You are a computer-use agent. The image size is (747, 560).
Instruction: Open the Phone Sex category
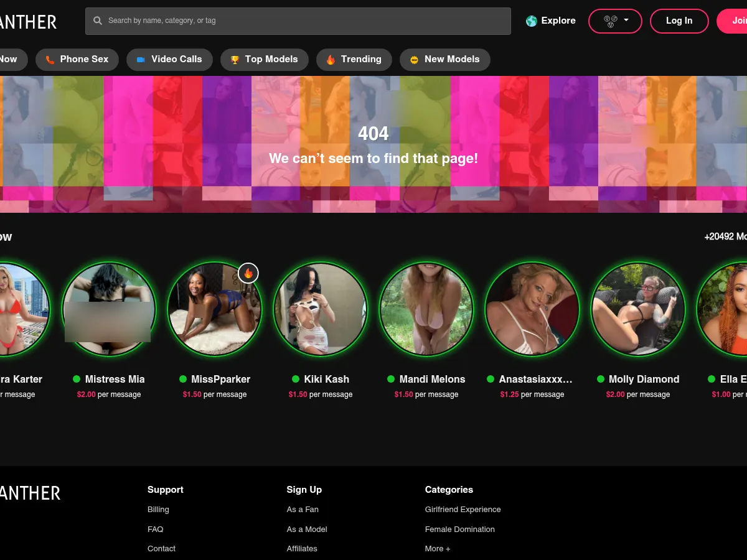point(77,60)
